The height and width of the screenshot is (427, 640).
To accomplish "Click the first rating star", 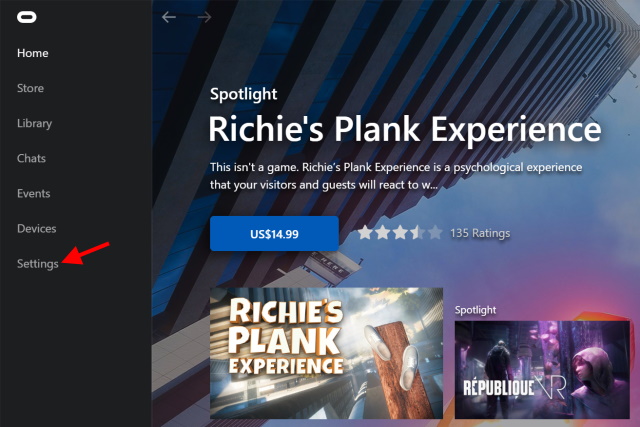I will 365,233.
